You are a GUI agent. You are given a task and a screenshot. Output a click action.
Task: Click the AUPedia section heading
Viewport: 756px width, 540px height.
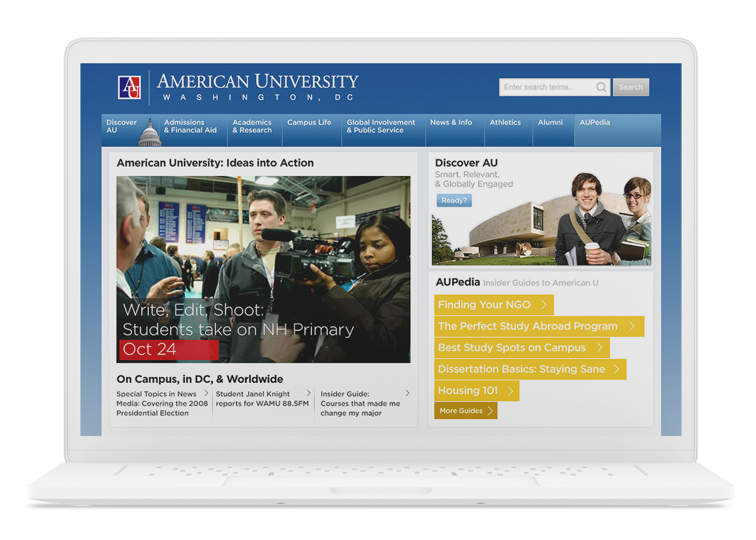coord(458,282)
